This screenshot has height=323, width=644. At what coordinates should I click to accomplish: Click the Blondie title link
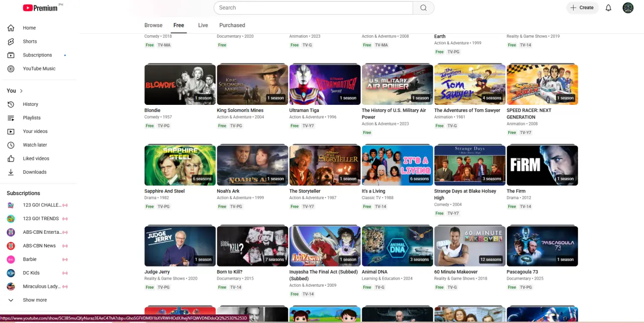click(x=152, y=110)
